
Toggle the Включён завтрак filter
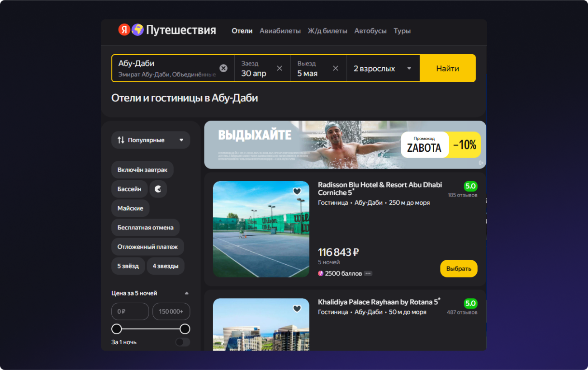tap(142, 170)
